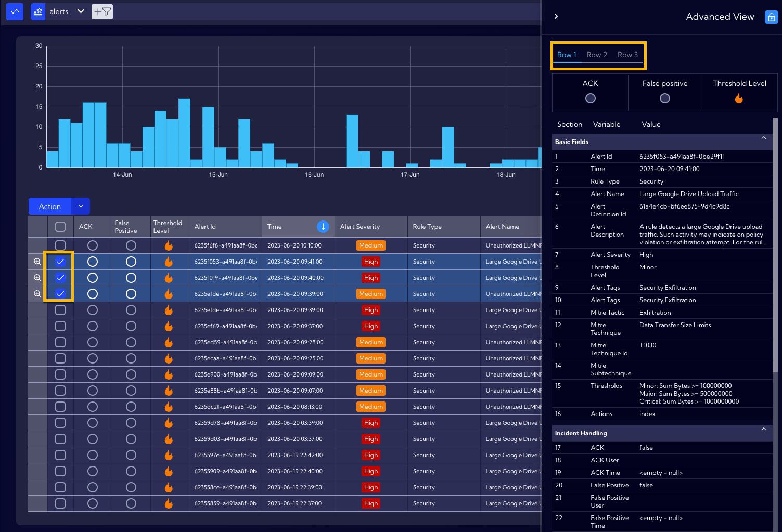Screen dimensions: 782x532
Task: Zoom into the 09:41:00 alert row magnifier
Action: click(37, 262)
